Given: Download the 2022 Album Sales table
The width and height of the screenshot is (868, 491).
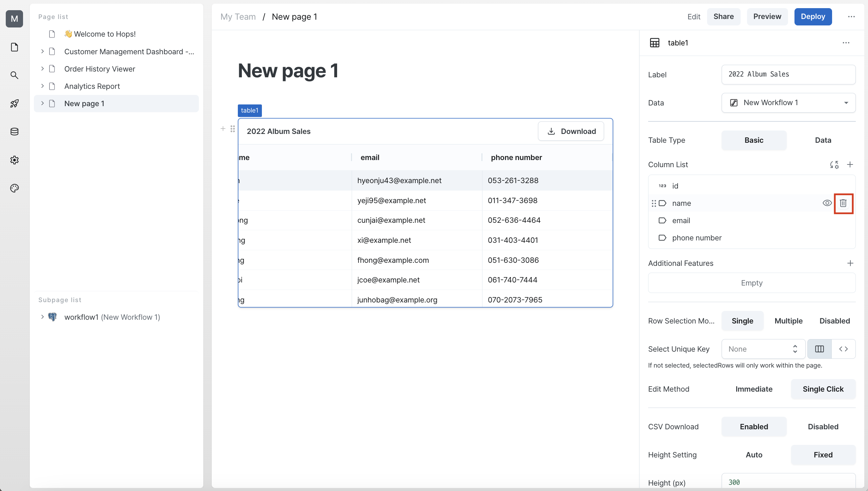Looking at the screenshot, I should [571, 131].
